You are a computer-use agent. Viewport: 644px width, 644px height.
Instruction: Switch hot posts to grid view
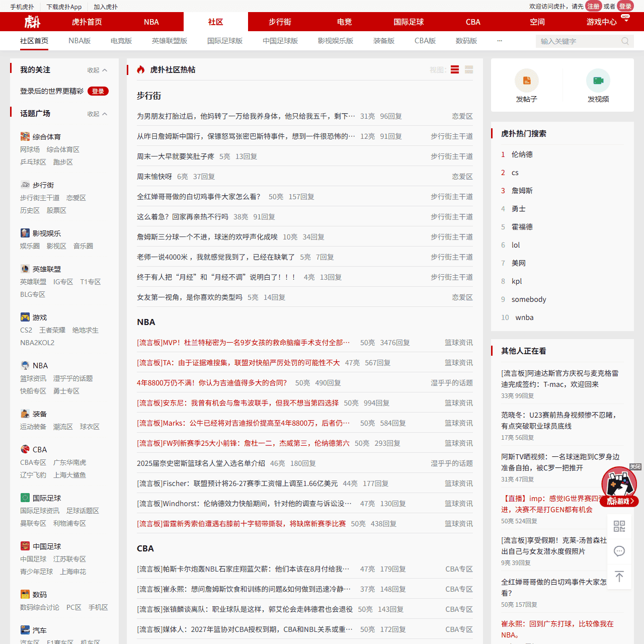[468, 69]
